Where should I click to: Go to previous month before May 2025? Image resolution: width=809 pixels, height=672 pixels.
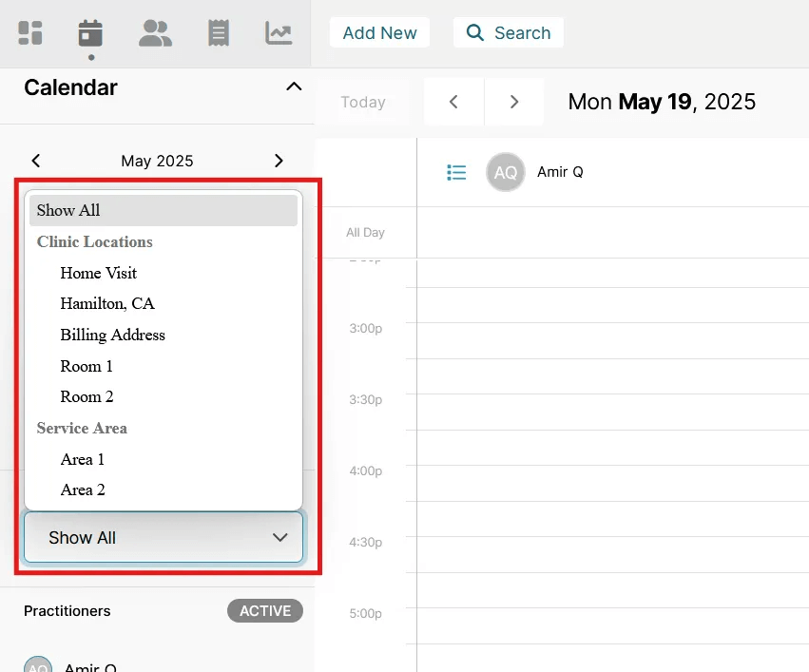(x=35, y=161)
